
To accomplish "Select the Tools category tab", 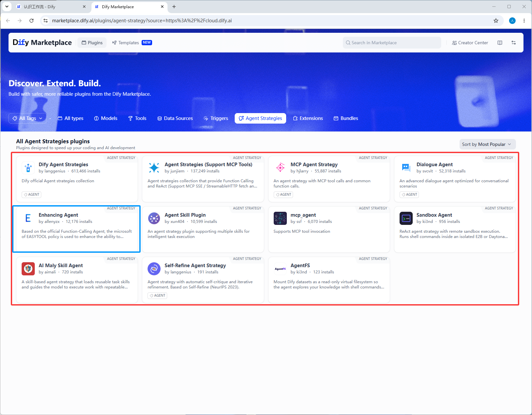I will pyautogui.click(x=137, y=118).
